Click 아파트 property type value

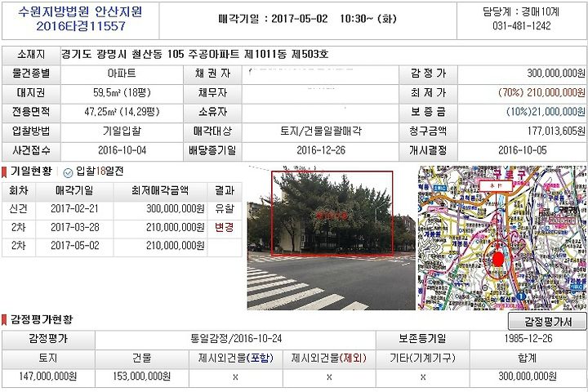[x=122, y=73]
